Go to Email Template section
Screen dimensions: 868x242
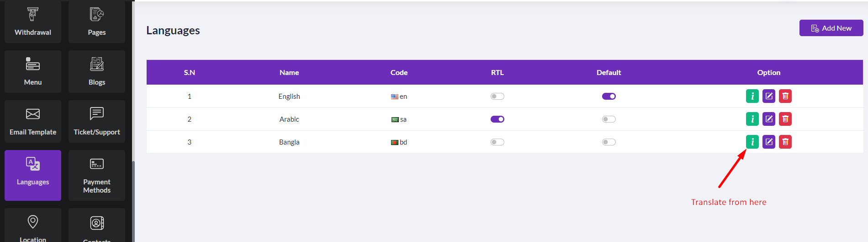click(33, 121)
